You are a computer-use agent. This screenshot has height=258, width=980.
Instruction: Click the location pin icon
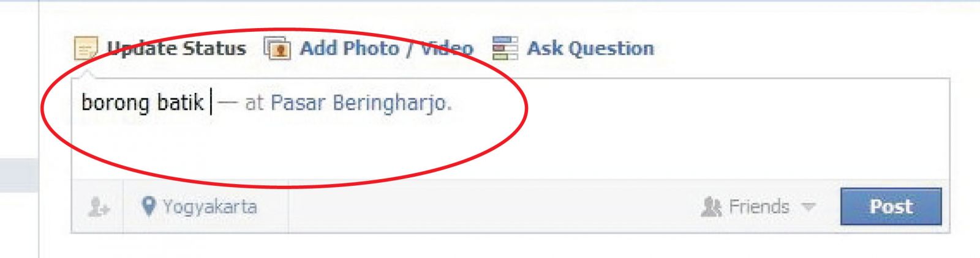click(x=148, y=206)
